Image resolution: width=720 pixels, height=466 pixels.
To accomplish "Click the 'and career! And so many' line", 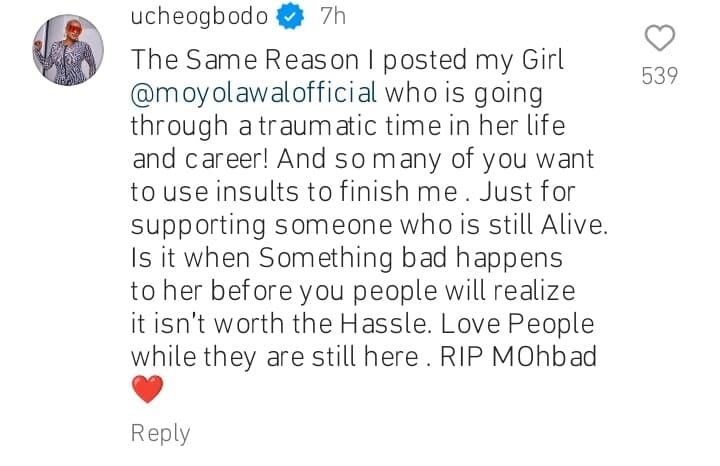I will pos(363,159).
